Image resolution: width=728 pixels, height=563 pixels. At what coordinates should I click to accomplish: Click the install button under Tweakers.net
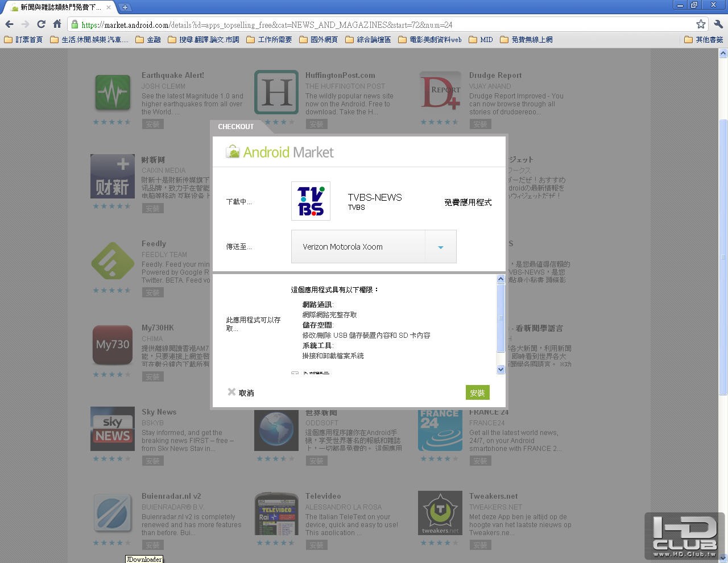[480, 545]
